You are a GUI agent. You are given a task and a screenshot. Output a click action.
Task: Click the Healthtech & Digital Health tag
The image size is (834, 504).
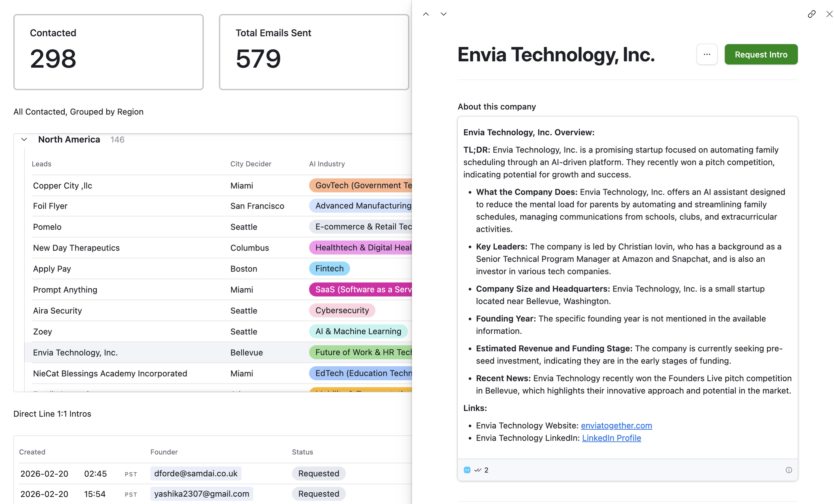[x=361, y=247]
